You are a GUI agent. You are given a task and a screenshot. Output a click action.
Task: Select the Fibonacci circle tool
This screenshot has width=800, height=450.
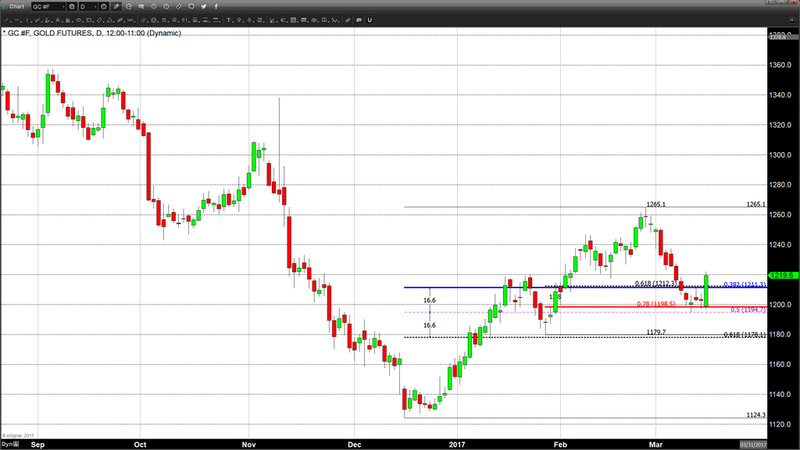[x=154, y=20]
